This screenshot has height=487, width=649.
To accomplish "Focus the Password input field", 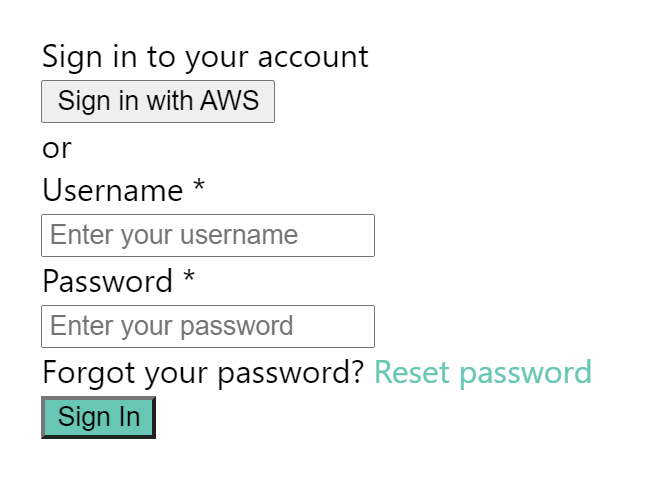I will (x=208, y=326).
